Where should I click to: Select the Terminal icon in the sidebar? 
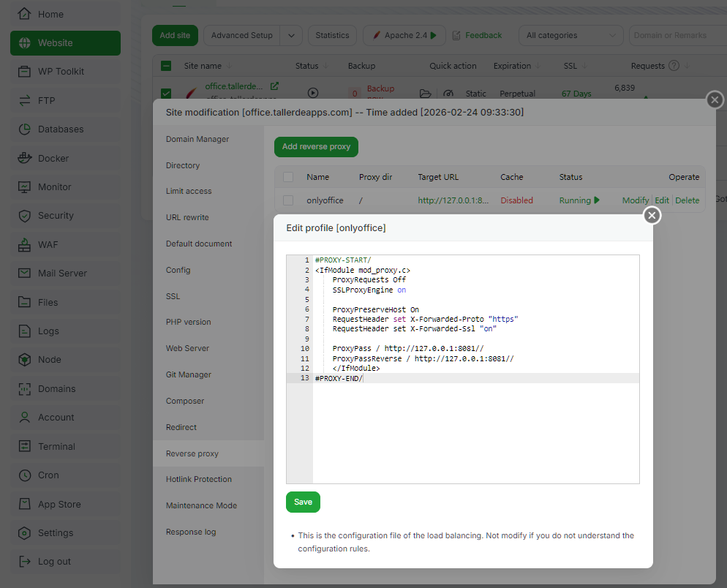click(x=23, y=446)
